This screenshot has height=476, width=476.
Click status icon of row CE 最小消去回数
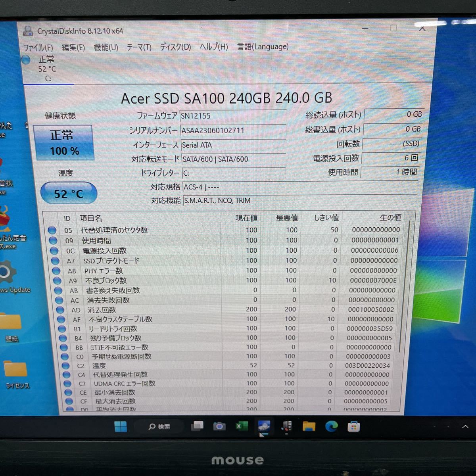point(68,393)
